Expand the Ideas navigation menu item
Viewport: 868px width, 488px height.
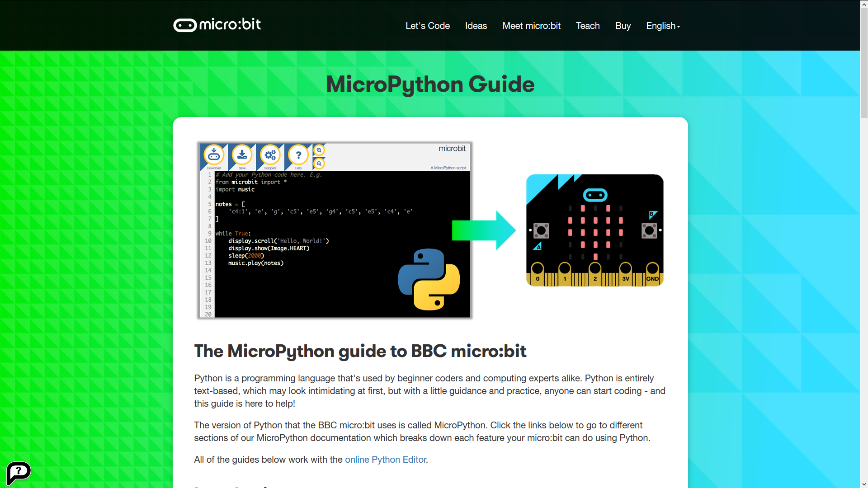pos(476,26)
